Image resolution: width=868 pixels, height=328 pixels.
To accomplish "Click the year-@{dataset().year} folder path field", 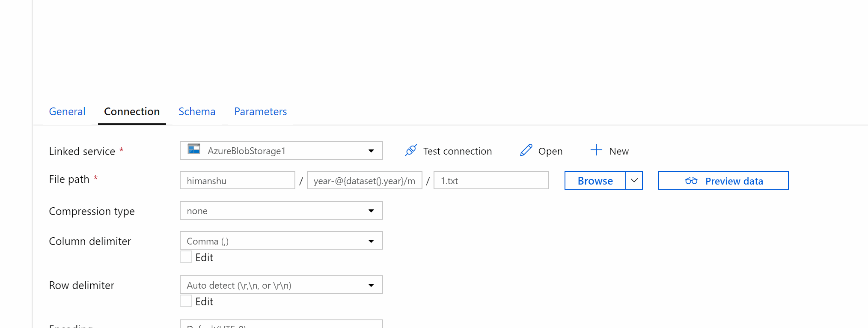I will coord(365,180).
